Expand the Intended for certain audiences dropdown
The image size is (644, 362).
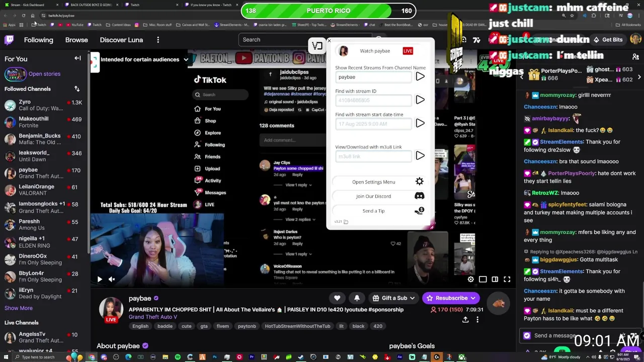click(186, 59)
